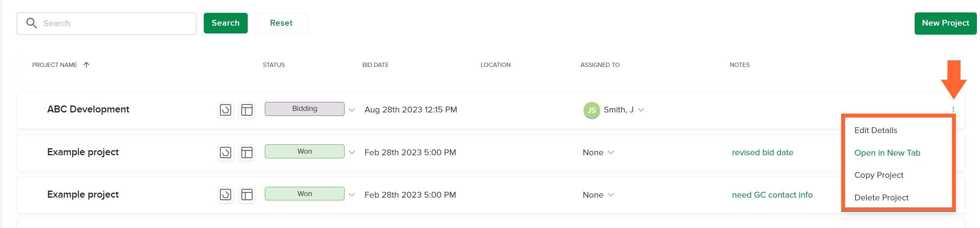This screenshot has height=228, width=980.
Task: Click the magnifier icon in search box
Action: point(31,23)
